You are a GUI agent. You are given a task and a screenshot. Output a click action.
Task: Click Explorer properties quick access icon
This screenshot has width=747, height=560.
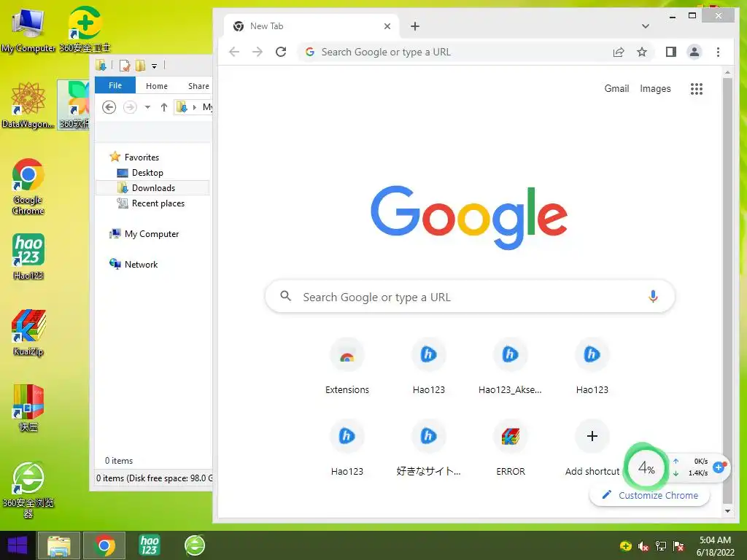(x=125, y=66)
